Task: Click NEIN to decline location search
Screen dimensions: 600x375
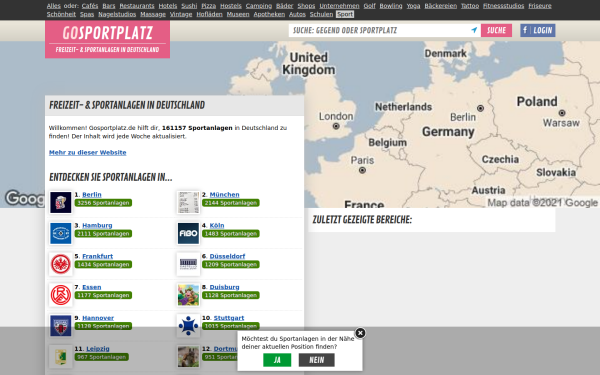Action: point(316,360)
